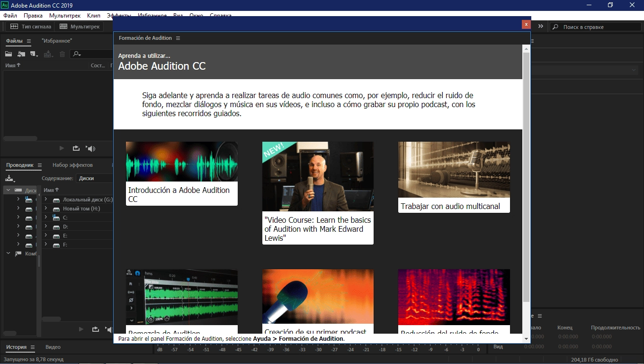Close the Formación de Audition dialog
Screen dimensions: 644x364
[x=526, y=24]
